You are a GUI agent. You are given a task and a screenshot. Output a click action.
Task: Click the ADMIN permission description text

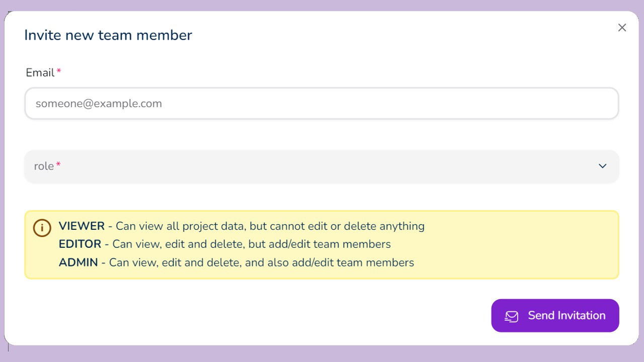click(262, 262)
